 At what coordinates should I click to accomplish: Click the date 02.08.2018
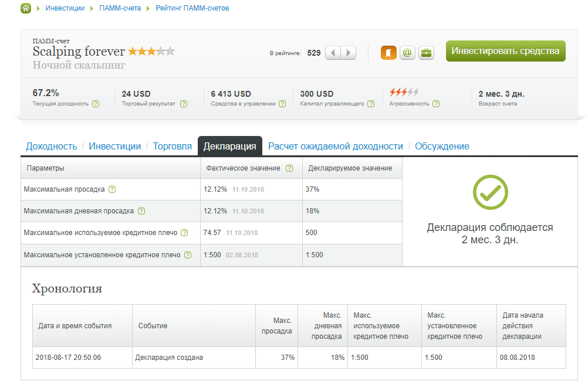pyautogui.click(x=242, y=255)
